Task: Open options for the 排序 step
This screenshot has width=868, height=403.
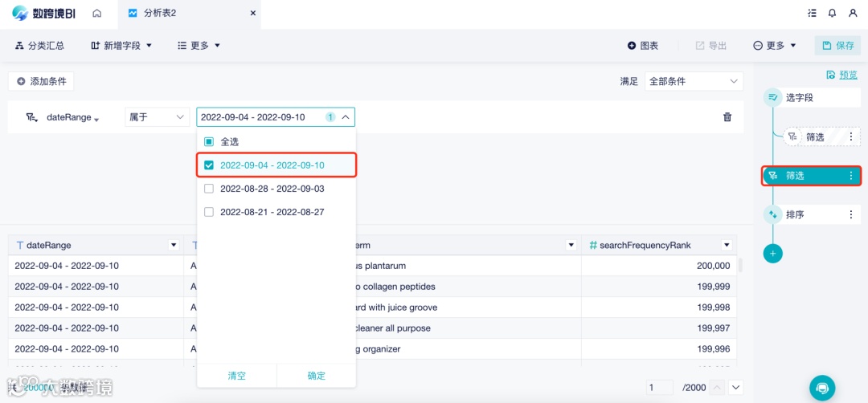Action: coord(851,214)
